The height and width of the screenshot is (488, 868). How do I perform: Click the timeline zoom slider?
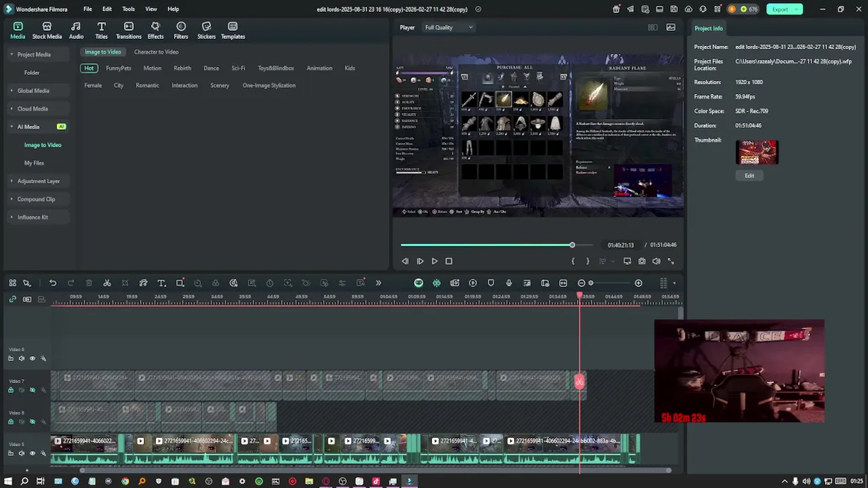tap(610, 283)
